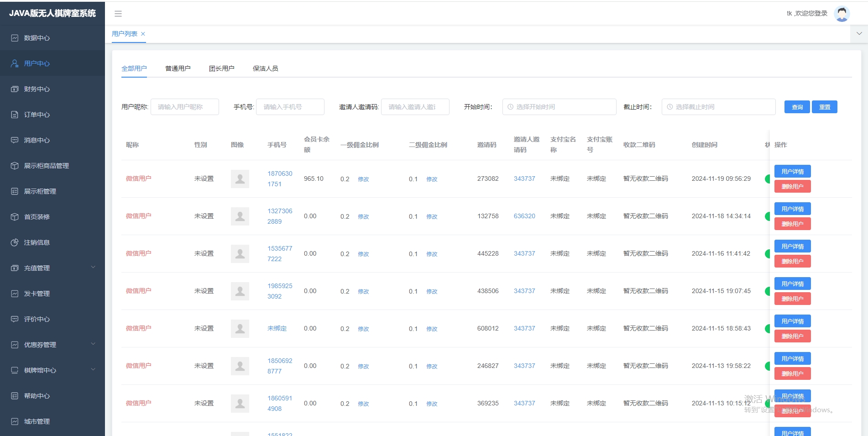The image size is (868, 436).
Task: Open the user avatar in header
Action: click(842, 14)
